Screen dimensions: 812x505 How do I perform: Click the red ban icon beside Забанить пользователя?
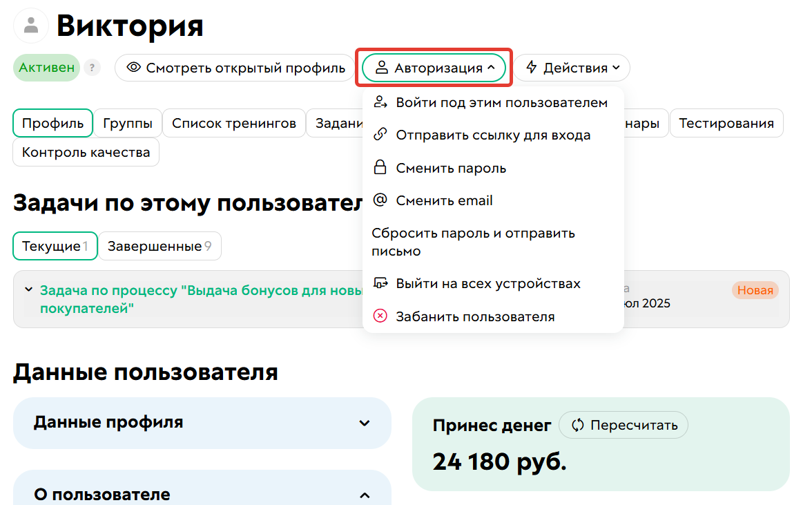(x=382, y=316)
